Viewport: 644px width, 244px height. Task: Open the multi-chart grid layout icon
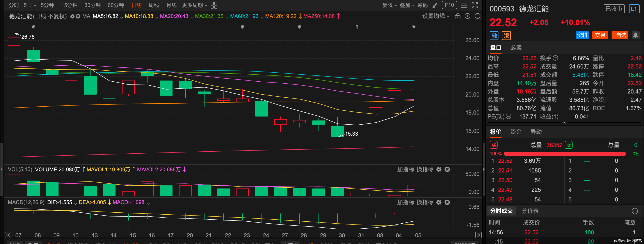[214, 5]
